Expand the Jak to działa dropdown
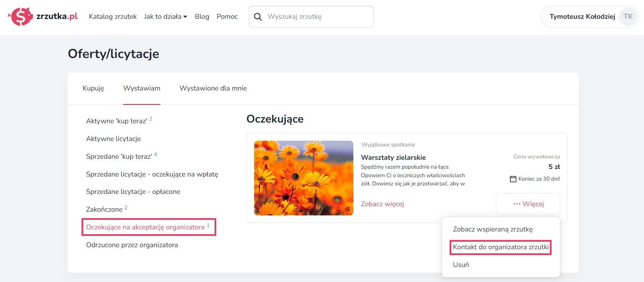This screenshot has height=282, width=644. click(x=165, y=16)
